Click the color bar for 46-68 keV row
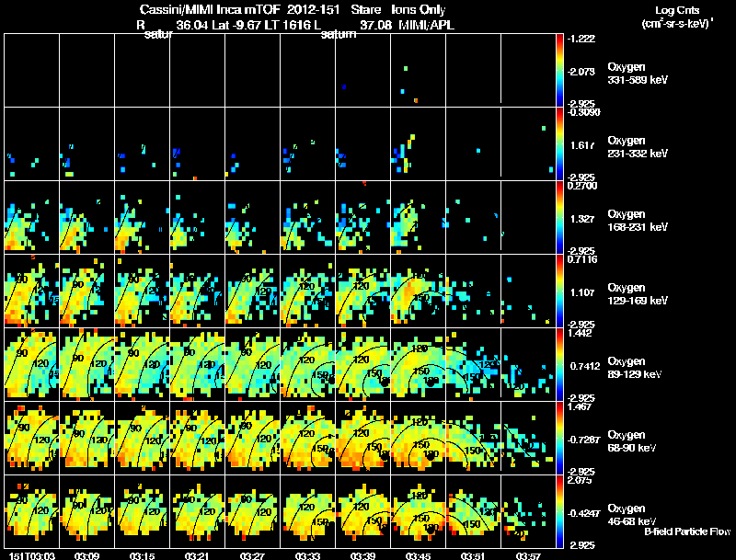This screenshot has width=736, height=560. point(559,512)
